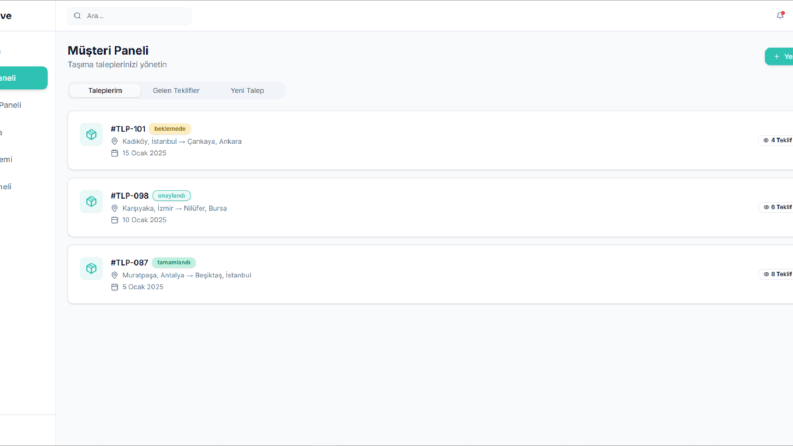
Task: Click the calendar icon beside 15 Ocak 2025
Action: coord(114,153)
